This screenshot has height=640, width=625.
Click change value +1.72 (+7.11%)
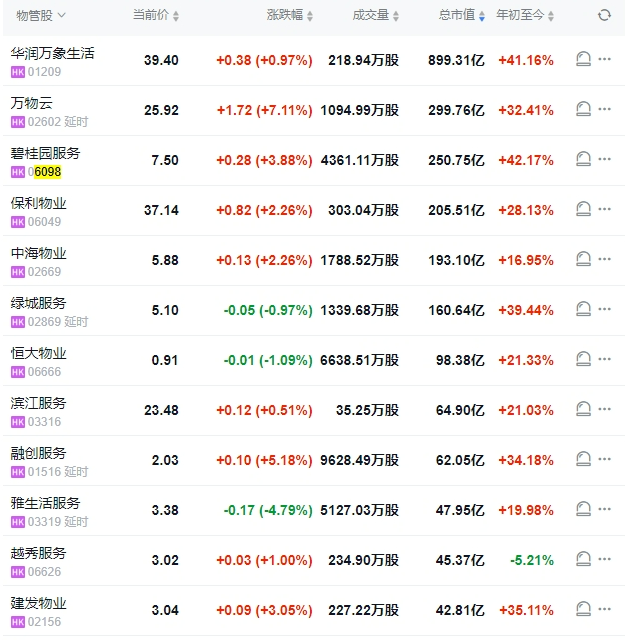tap(265, 110)
